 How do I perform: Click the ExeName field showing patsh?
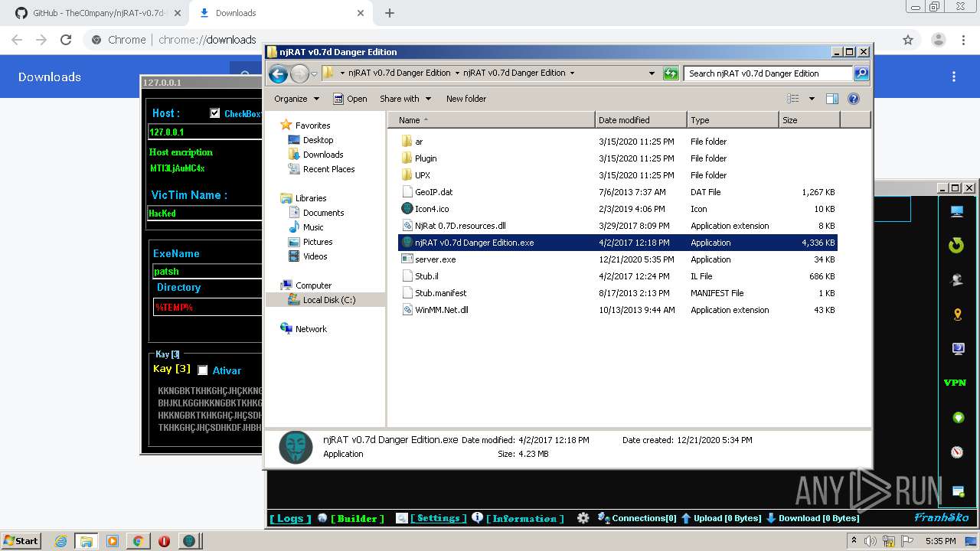click(207, 271)
